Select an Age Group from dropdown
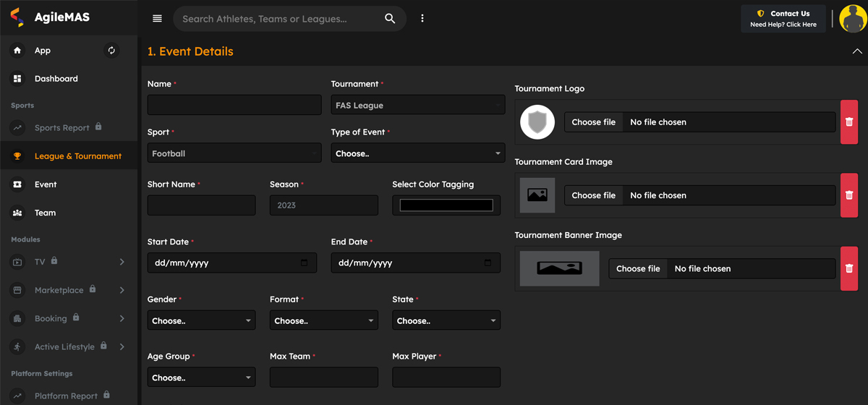This screenshot has width=868, height=405. [x=201, y=378]
